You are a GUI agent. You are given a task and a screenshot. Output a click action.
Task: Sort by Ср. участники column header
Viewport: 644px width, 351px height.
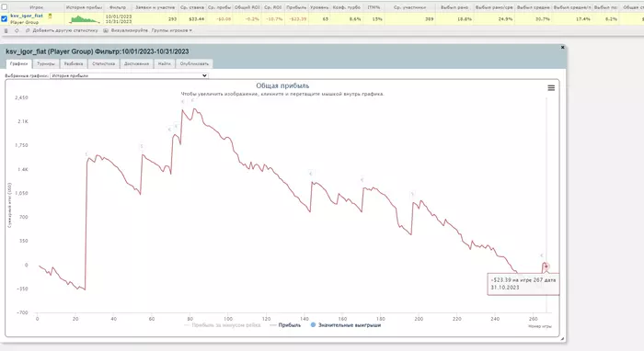409,7
